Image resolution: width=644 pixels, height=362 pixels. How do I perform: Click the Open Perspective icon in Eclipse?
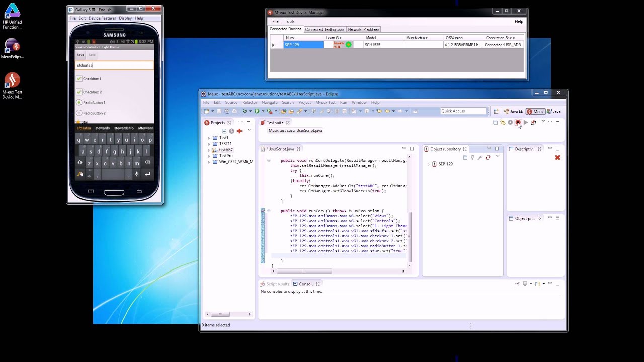pyautogui.click(x=496, y=111)
